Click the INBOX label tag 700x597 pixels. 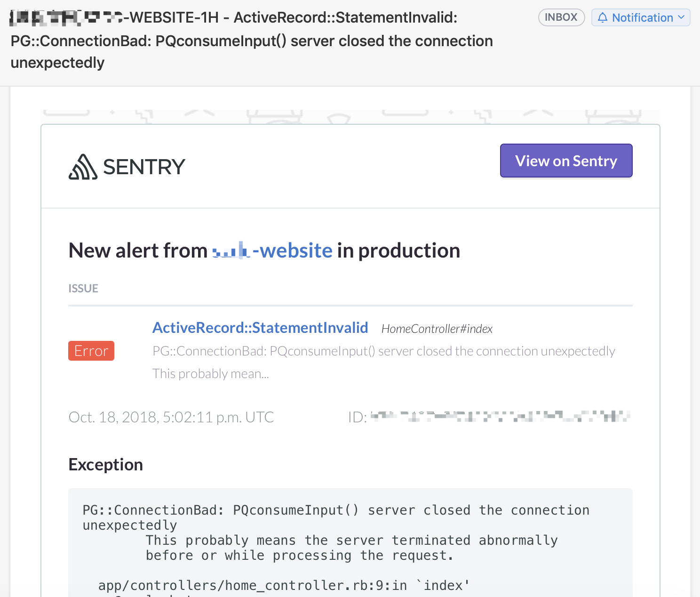click(561, 17)
